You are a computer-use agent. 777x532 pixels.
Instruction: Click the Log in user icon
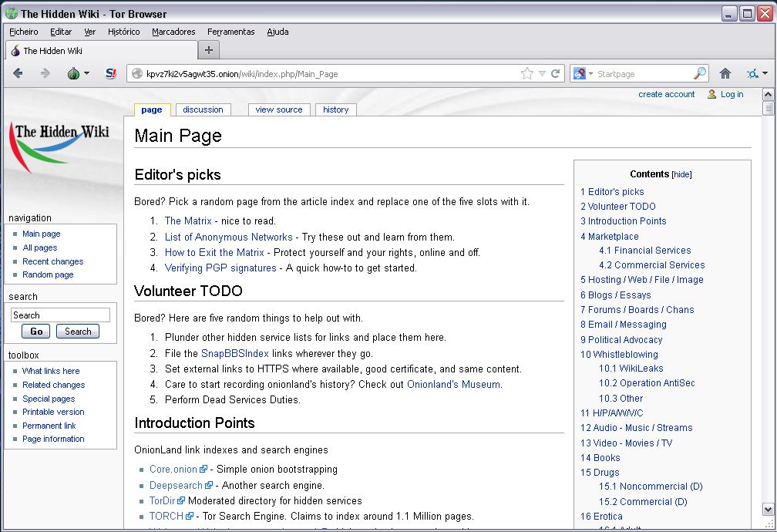click(712, 94)
